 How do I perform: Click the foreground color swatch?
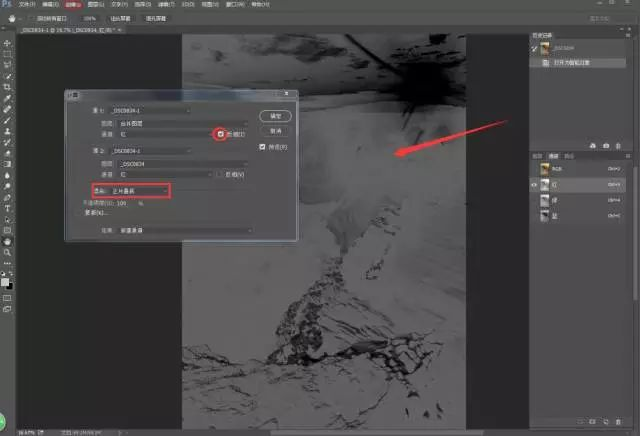[6, 274]
